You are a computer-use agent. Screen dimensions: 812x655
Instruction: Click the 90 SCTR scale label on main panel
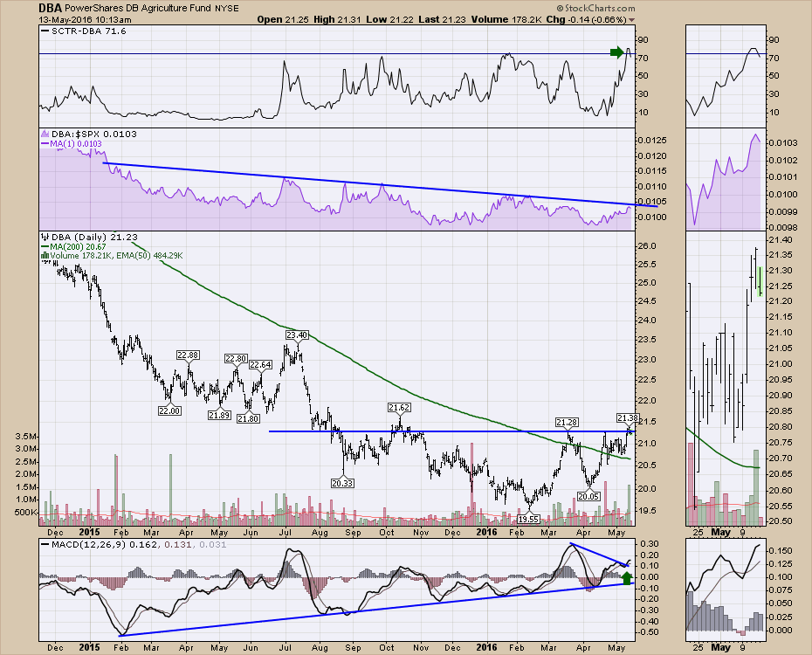(x=643, y=40)
